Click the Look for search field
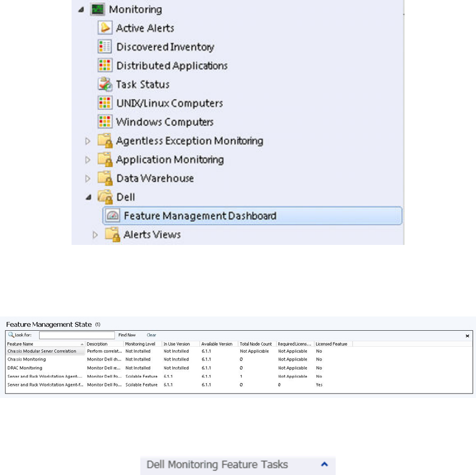This screenshot has height=475, width=476. (x=77, y=335)
